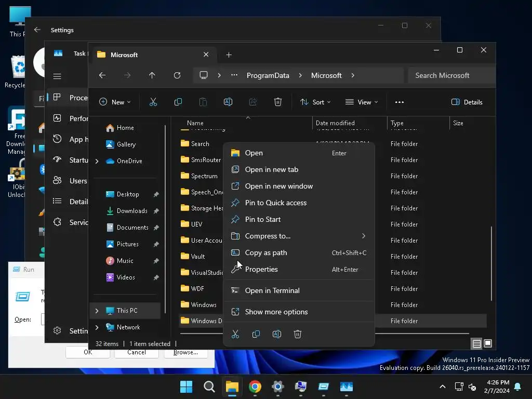Image resolution: width=532 pixels, height=399 pixels.
Task: Expand the Compress to submenu
Action: 364,236
